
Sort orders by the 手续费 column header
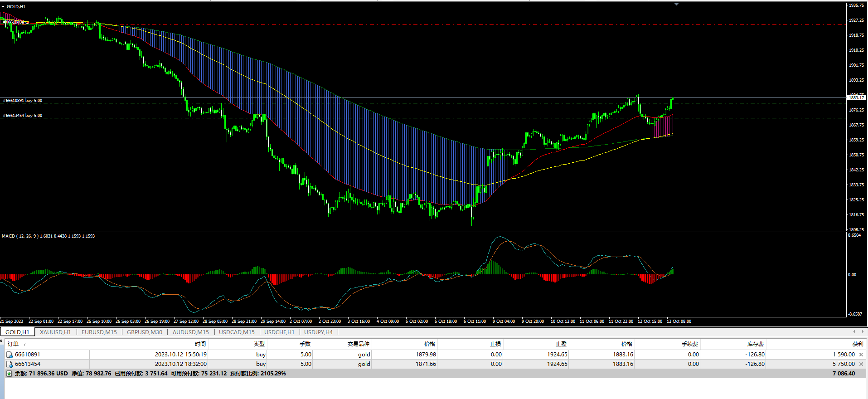(690, 344)
